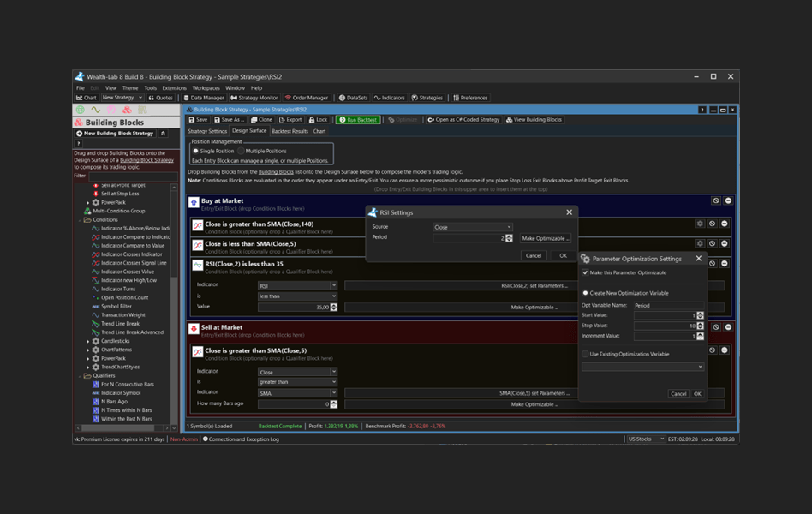Open the SMA indicator dropdown
Image resolution: width=812 pixels, height=514 pixels.
click(297, 393)
